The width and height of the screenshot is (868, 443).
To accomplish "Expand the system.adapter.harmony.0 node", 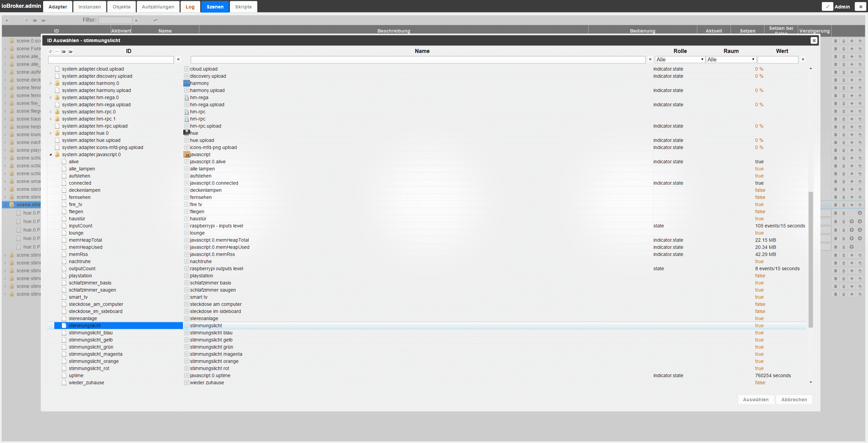I will point(51,84).
